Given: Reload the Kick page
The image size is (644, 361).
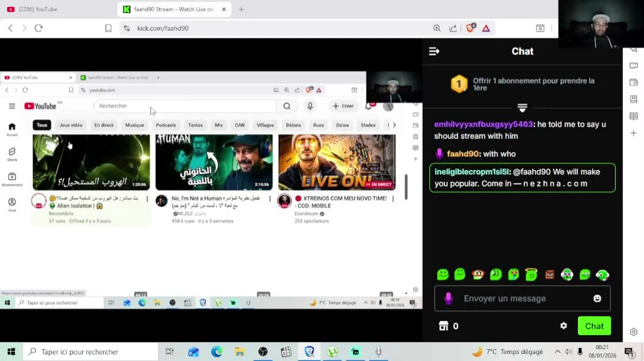Looking at the screenshot, I should [39, 28].
